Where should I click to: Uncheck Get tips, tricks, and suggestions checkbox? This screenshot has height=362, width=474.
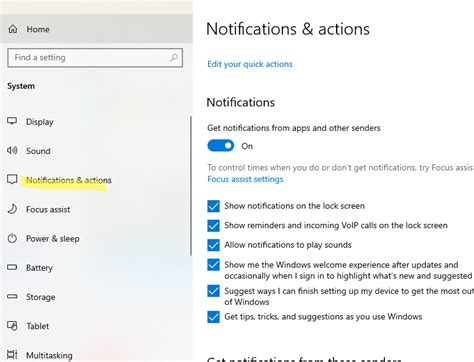[x=213, y=317]
